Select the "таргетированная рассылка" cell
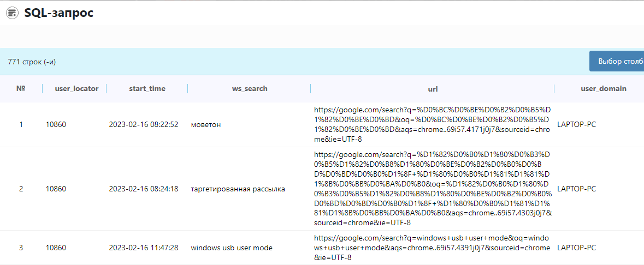 click(x=238, y=189)
